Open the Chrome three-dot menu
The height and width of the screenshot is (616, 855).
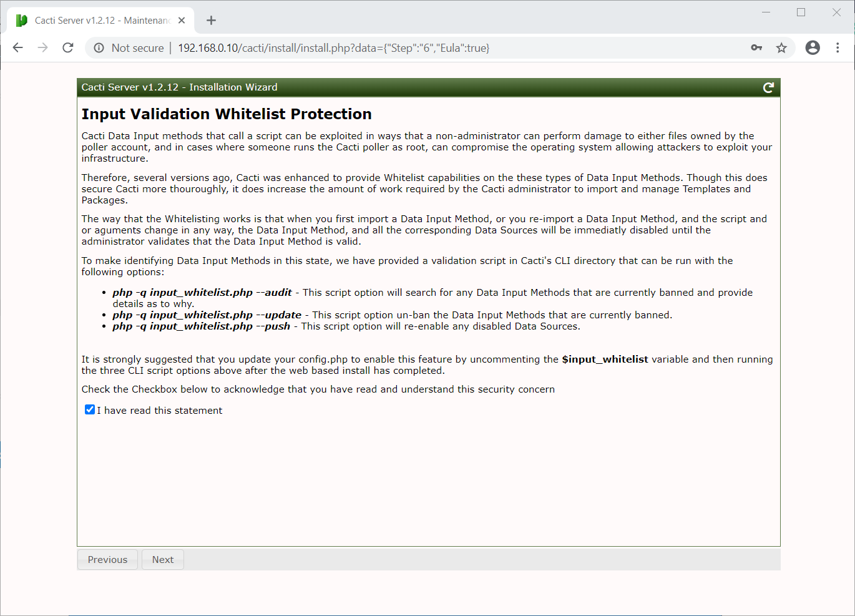(x=838, y=47)
